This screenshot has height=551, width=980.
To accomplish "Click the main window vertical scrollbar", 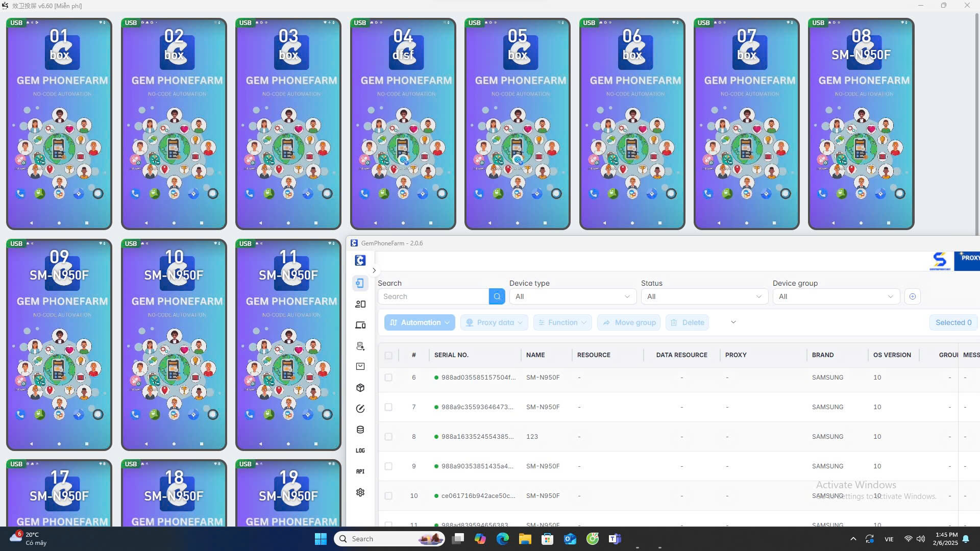I will coord(976,125).
